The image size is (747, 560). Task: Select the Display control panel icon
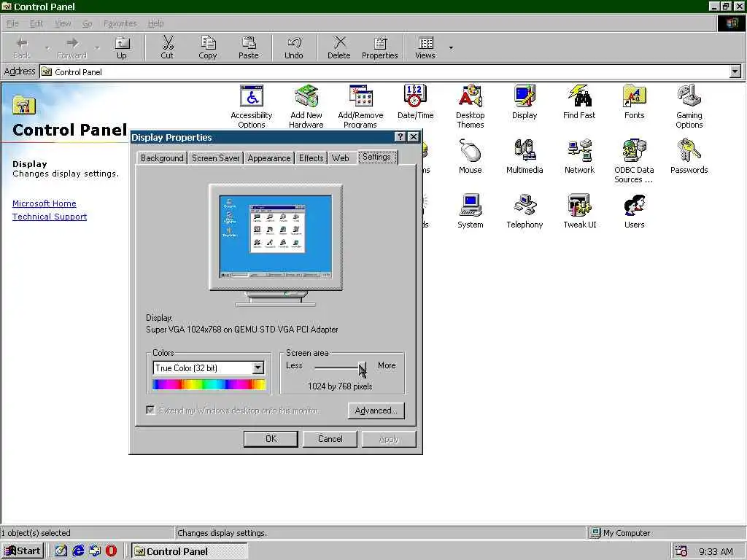(x=525, y=101)
